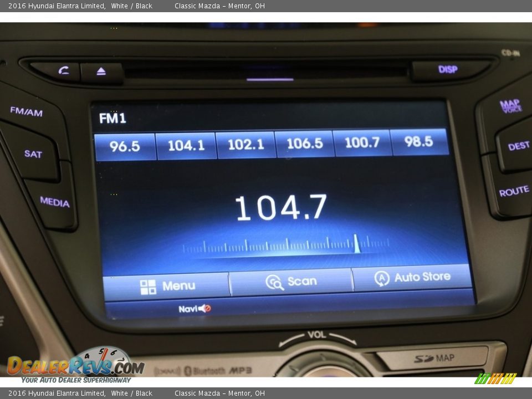This screenshot has width=532, height=399.
Task: Tap the Navi muted speaker icon
Action: (204, 309)
